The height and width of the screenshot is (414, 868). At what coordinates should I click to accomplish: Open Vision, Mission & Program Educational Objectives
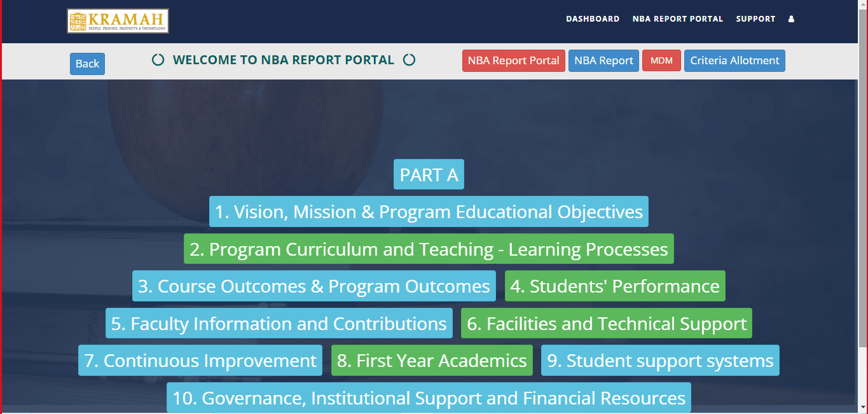[429, 212]
